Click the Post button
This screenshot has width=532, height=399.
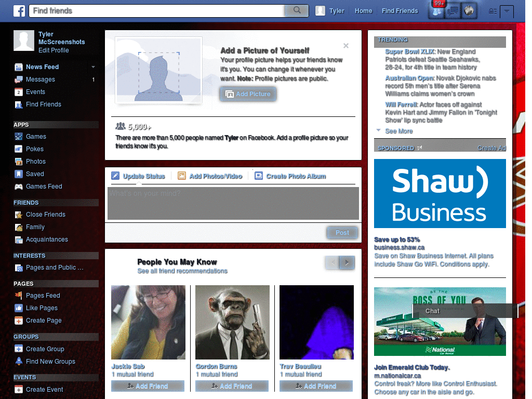342,233
